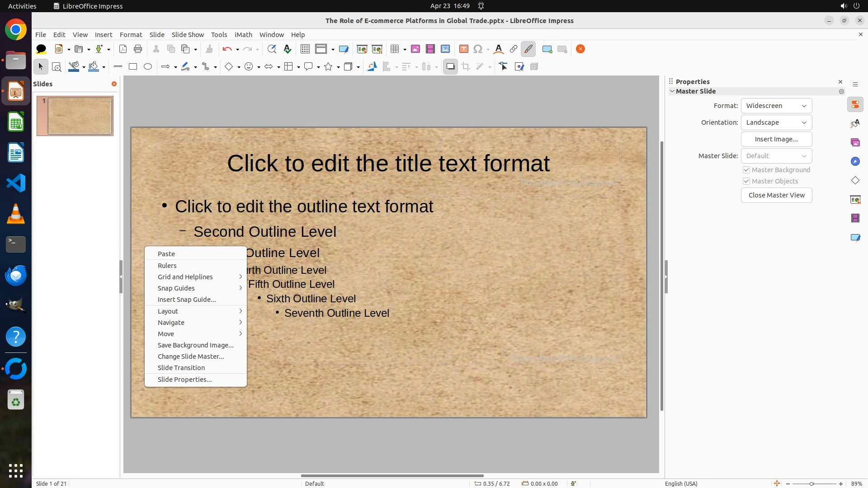Select the Rectangle shape tool
The image size is (868, 488).
[x=133, y=67]
